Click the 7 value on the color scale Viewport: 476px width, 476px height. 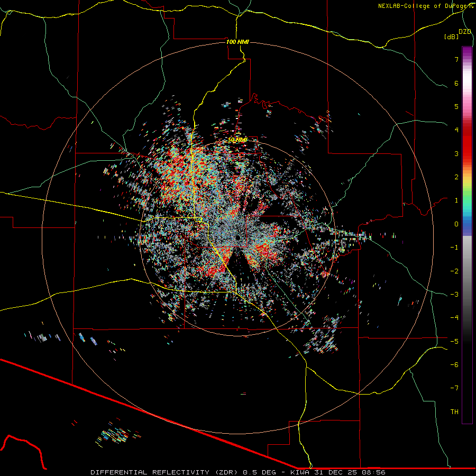pyautogui.click(x=456, y=60)
